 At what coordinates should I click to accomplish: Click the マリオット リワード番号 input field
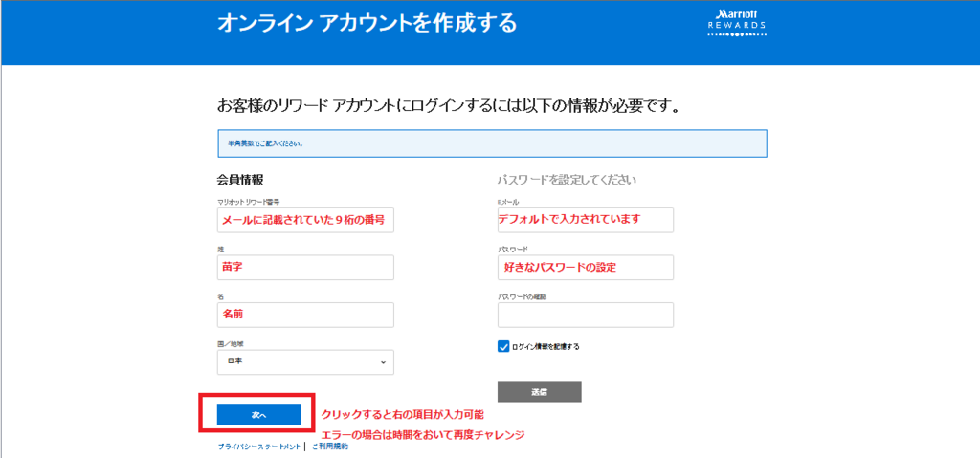point(305,220)
